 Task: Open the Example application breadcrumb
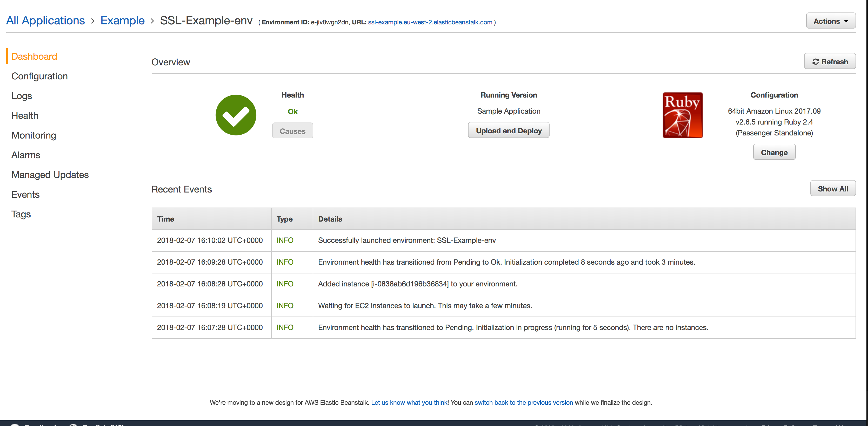pos(122,20)
